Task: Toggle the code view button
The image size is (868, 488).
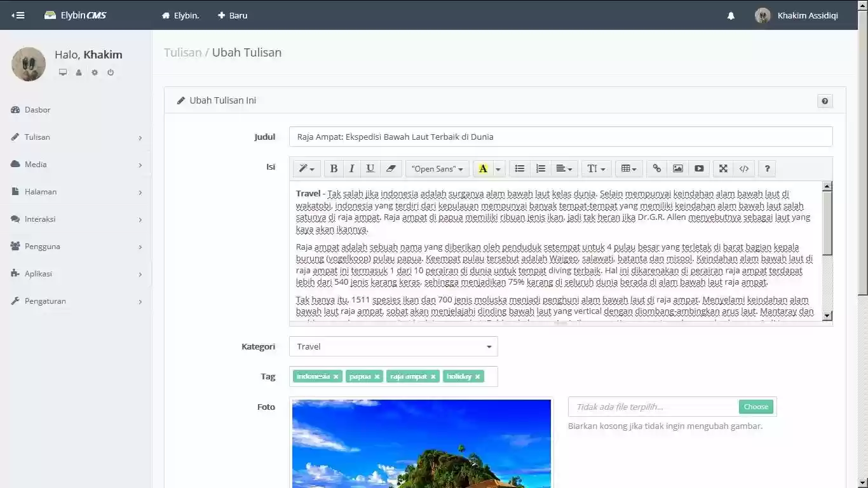Action: click(x=744, y=168)
